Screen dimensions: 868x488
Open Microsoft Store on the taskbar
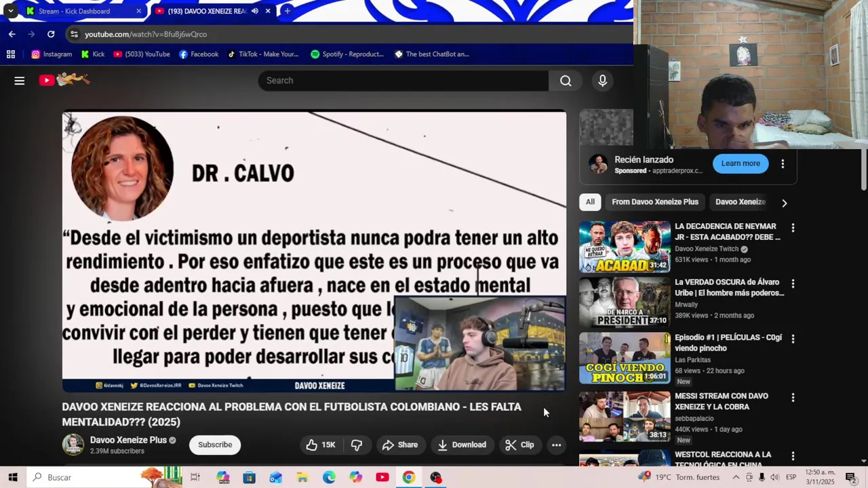(x=249, y=477)
